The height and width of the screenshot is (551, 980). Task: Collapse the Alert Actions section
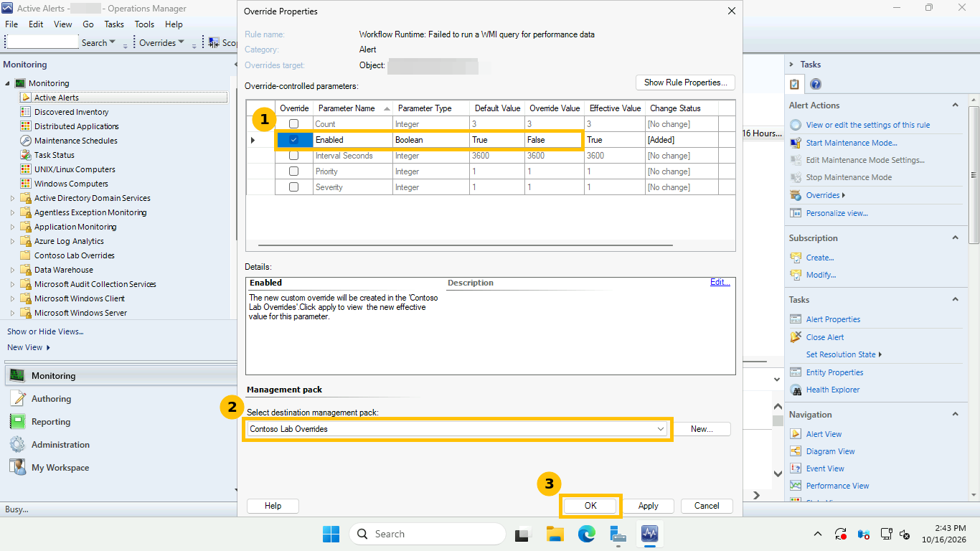[x=955, y=105]
